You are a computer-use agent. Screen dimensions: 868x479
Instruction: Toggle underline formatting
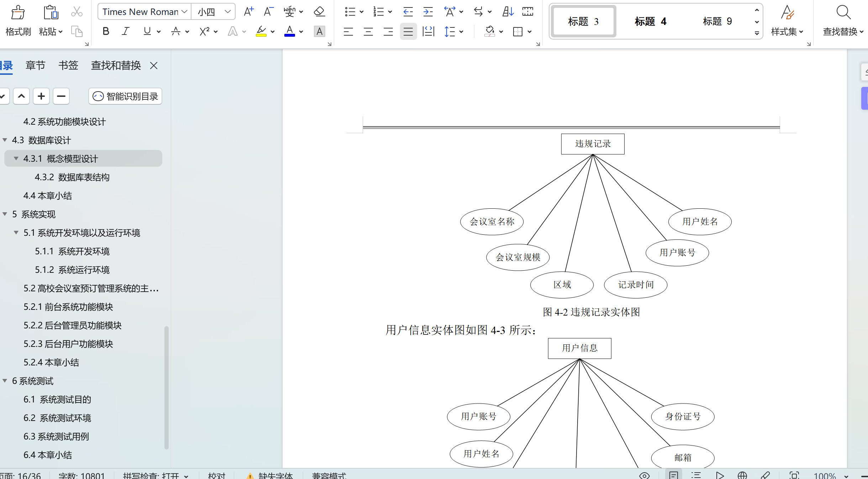[x=147, y=31]
